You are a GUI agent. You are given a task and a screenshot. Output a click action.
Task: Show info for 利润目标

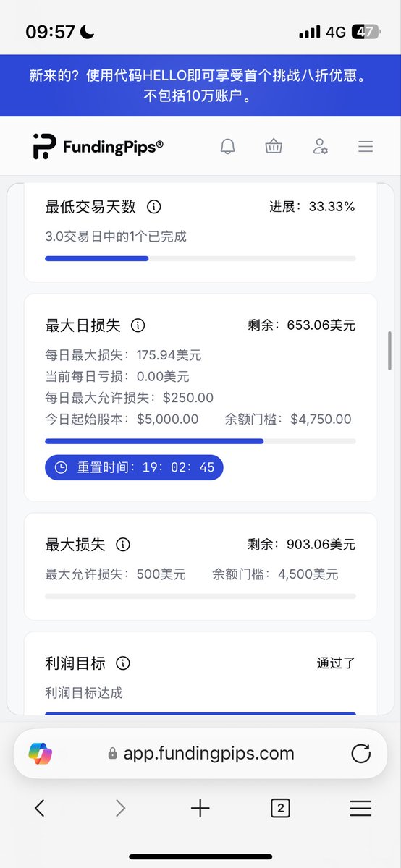[123, 663]
